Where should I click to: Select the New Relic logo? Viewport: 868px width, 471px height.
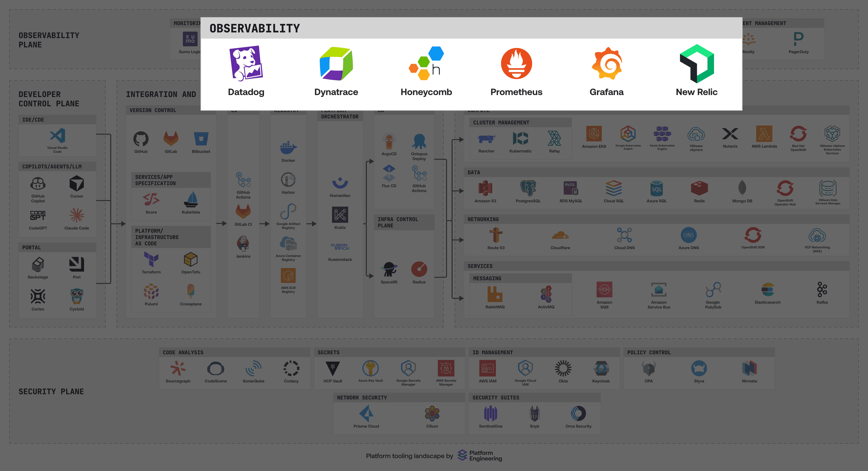pyautogui.click(x=697, y=63)
